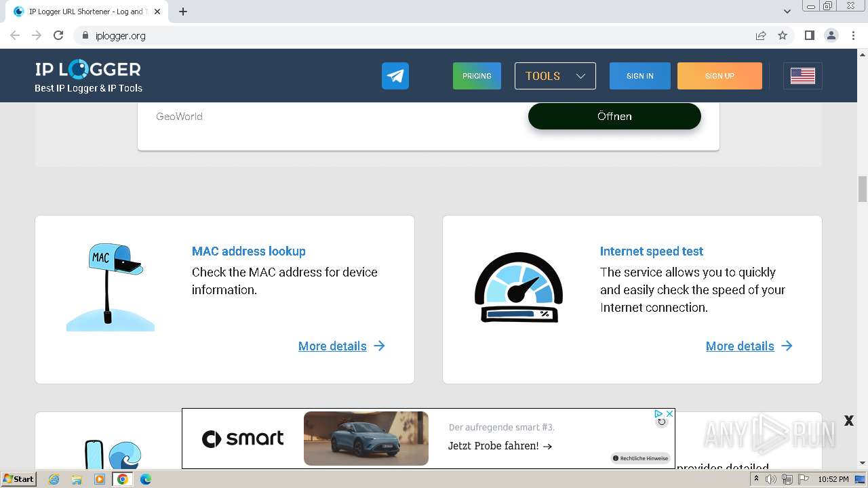
Task: Select the IP Logger URL Shortener tab
Action: (87, 12)
